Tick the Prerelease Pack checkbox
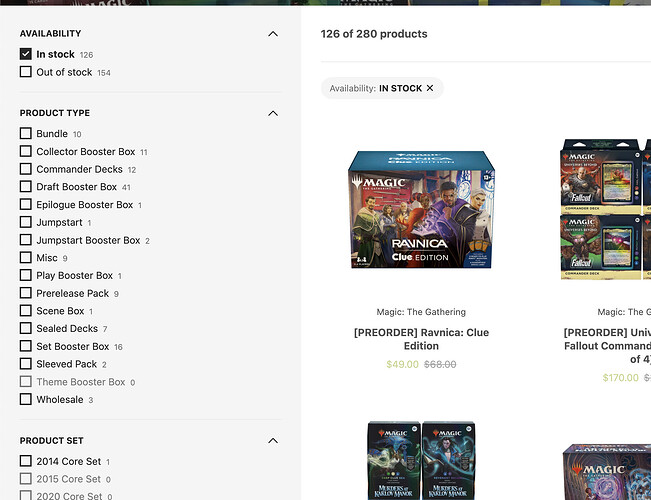Image resolution: width=651 pixels, height=500 pixels. (x=26, y=293)
